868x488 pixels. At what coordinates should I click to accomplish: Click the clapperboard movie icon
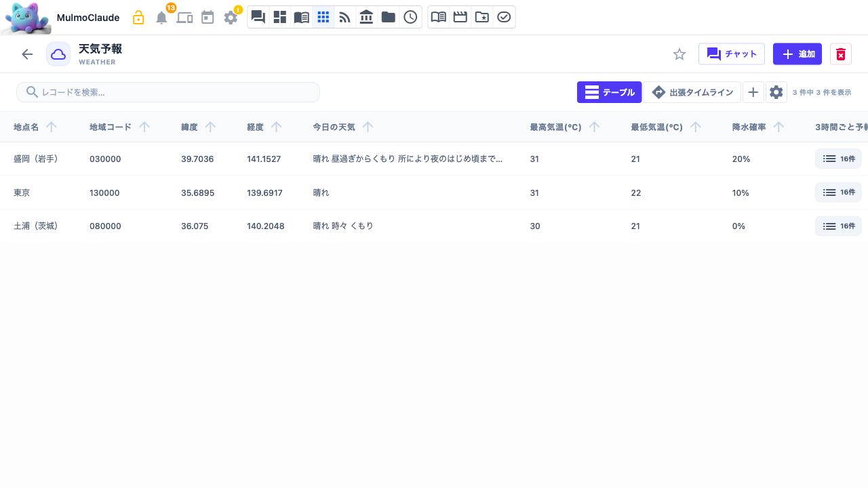460,17
